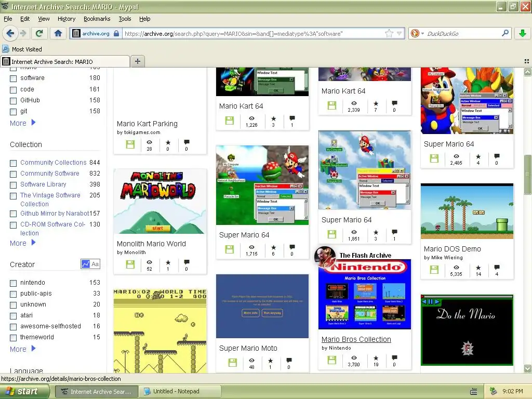532x399 pixels.
Task: Check the code topic checkbox
Action: [13, 90]
